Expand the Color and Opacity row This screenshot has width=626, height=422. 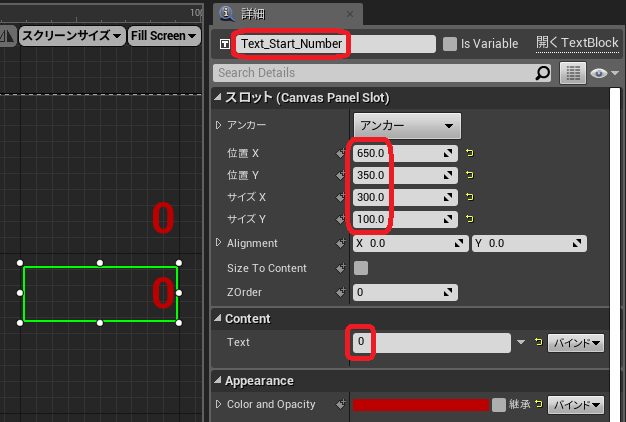tap(218, 404)
